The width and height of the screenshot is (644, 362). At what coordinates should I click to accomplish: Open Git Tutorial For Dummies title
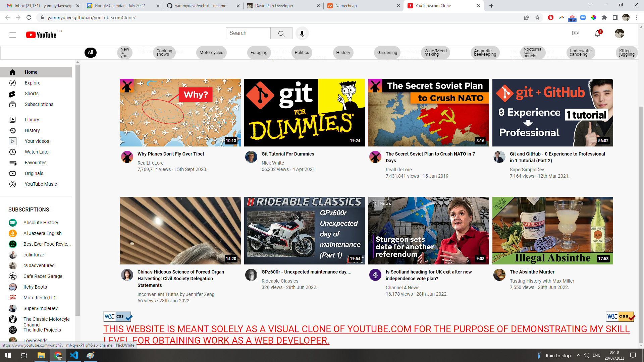pos(288,154)
